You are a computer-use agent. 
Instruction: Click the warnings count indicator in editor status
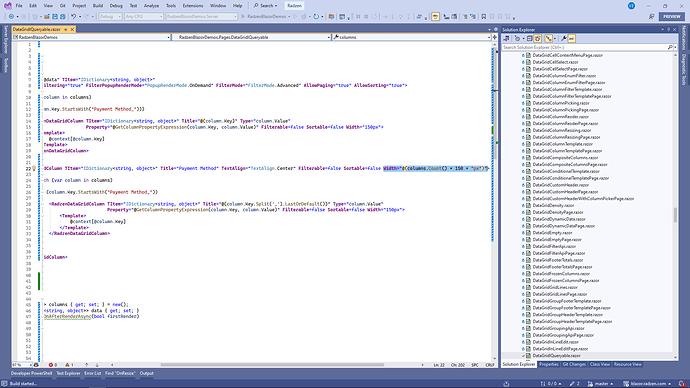(69, 365)
